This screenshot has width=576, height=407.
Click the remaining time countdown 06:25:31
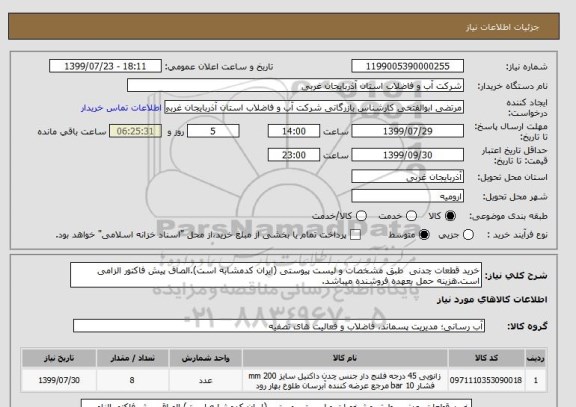pos(135,131)
